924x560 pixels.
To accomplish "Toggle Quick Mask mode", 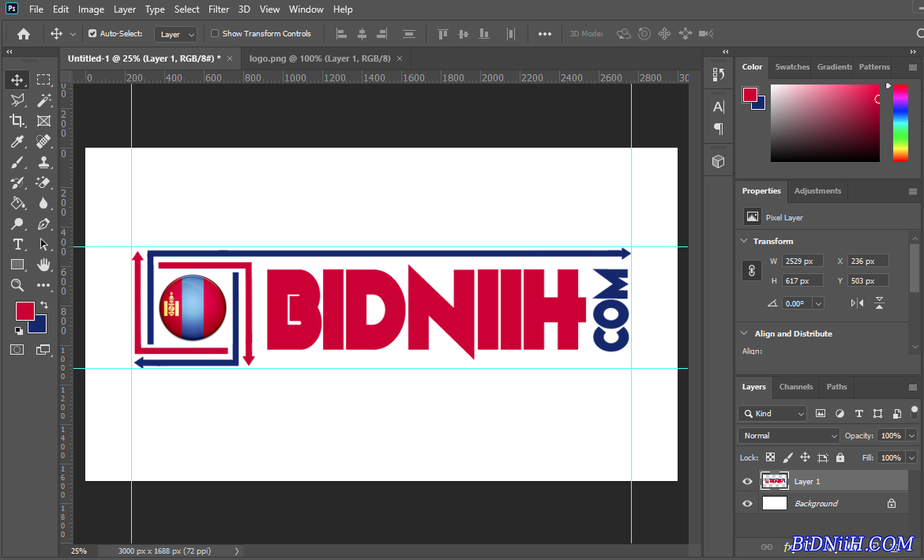I will [17, 350].
